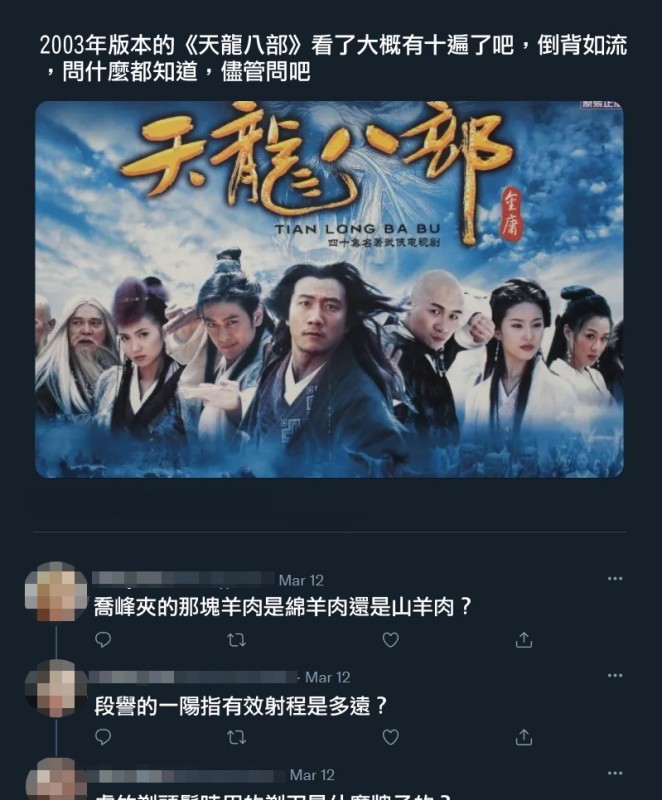
Task: Open second comment's Mar 12 timestamp
Action: point(328,677)
